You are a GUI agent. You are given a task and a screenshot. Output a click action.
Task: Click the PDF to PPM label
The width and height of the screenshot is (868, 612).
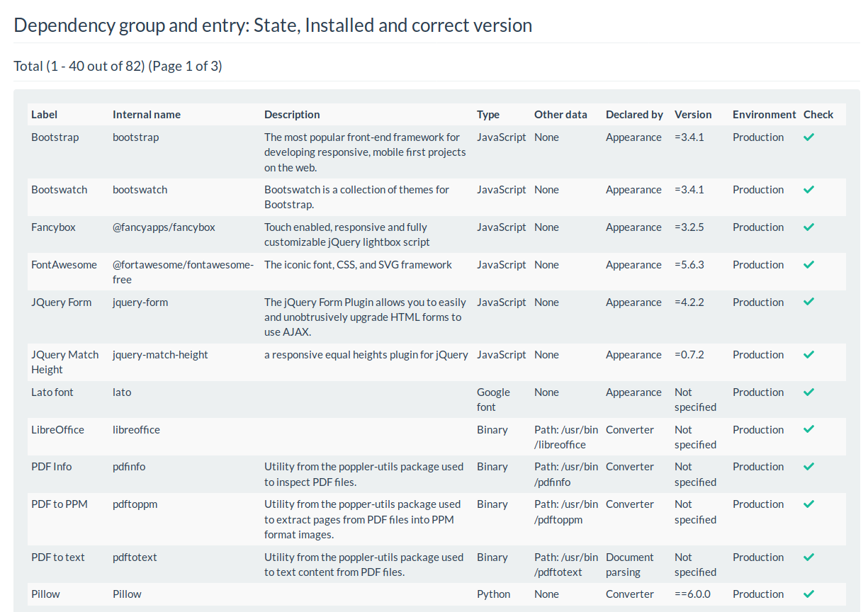coord(59,504)
